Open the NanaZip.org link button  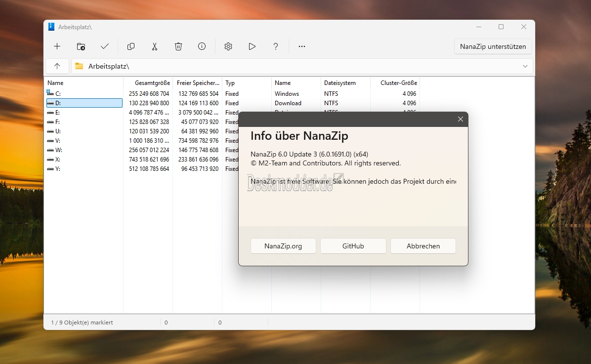pos(283,246)
